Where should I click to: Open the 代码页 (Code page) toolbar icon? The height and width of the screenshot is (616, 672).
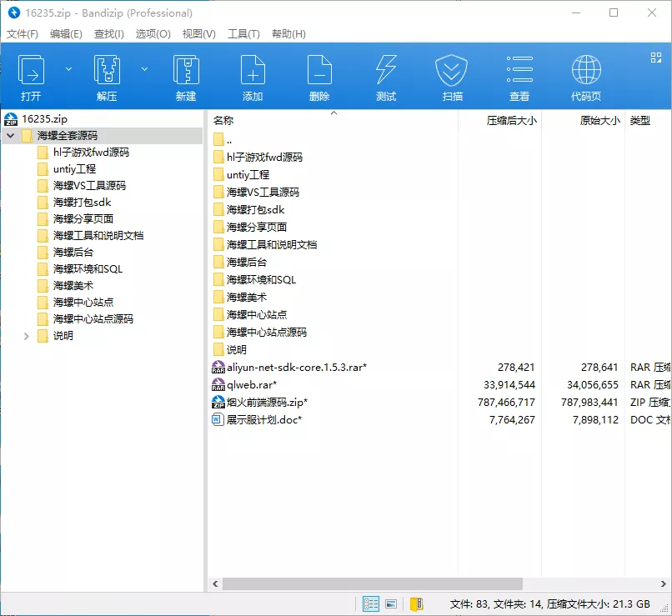[x=585, y=75]
